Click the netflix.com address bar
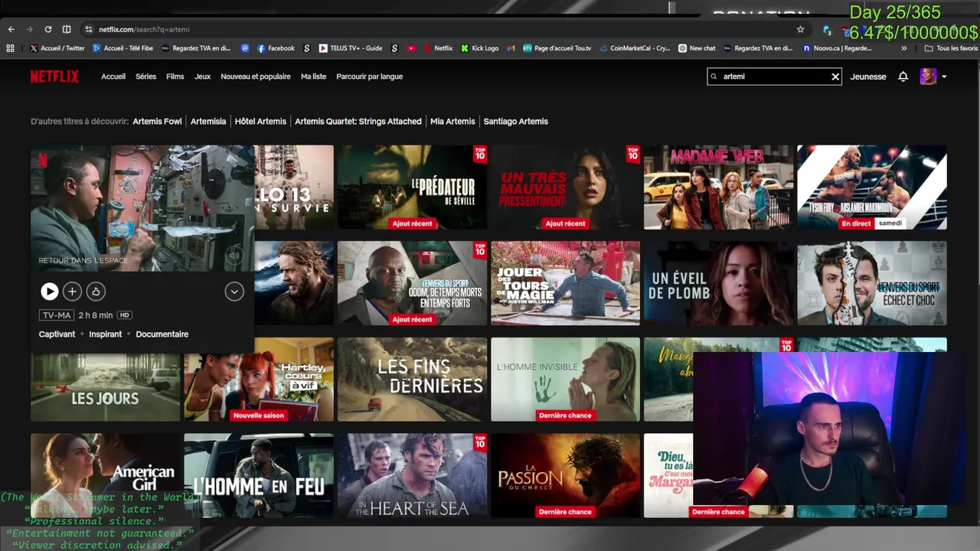The width and height of the screenshot is (980, 551). click(444, 29)
